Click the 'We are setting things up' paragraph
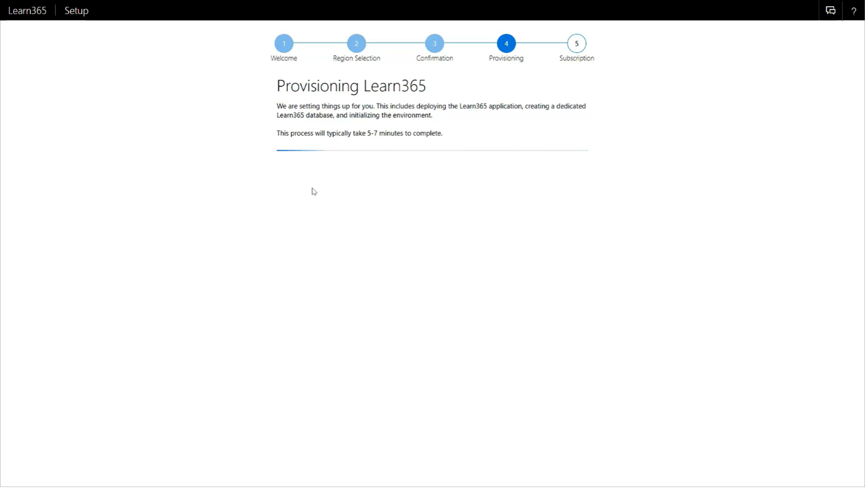The width and height of the screenshot is (868, 489). click(433, 111)
